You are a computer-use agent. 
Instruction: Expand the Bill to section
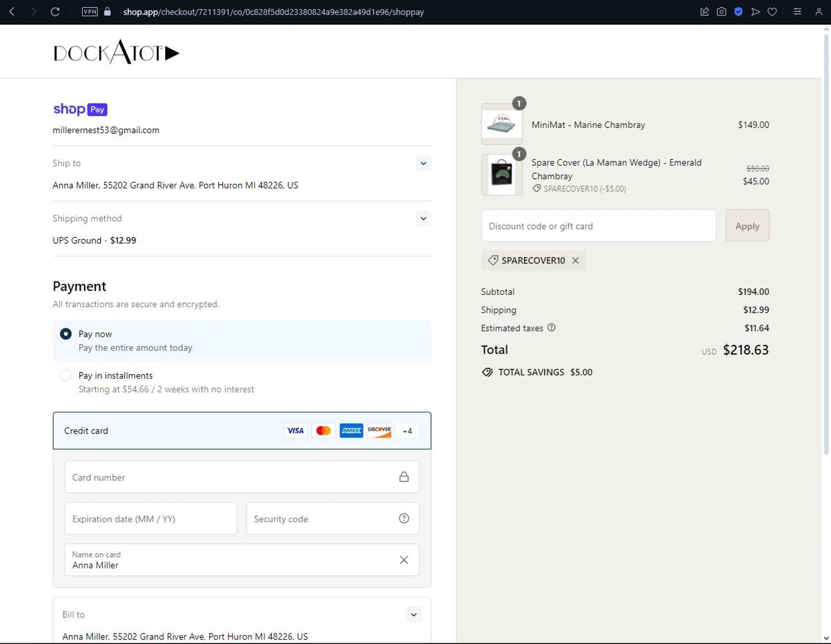tap(414, 615)
